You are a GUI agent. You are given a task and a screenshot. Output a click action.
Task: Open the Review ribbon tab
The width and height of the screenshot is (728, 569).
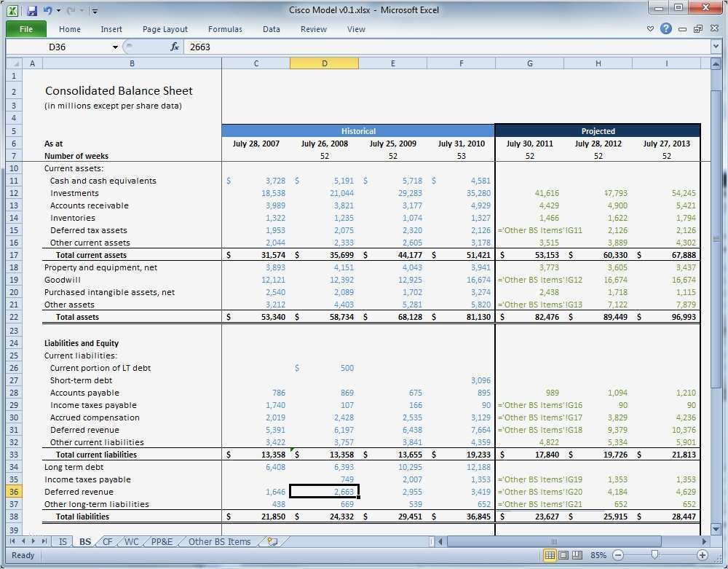click(313, 29)
